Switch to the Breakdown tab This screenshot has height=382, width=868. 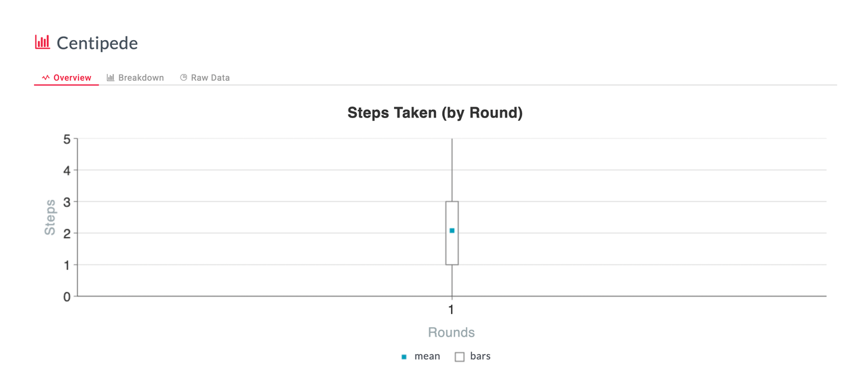135,78
